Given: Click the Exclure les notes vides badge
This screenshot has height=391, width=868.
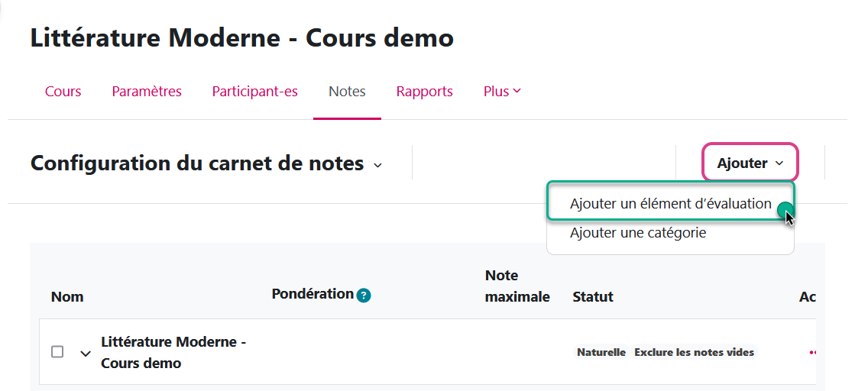Looking at the screenshot, I should (694, 352).
